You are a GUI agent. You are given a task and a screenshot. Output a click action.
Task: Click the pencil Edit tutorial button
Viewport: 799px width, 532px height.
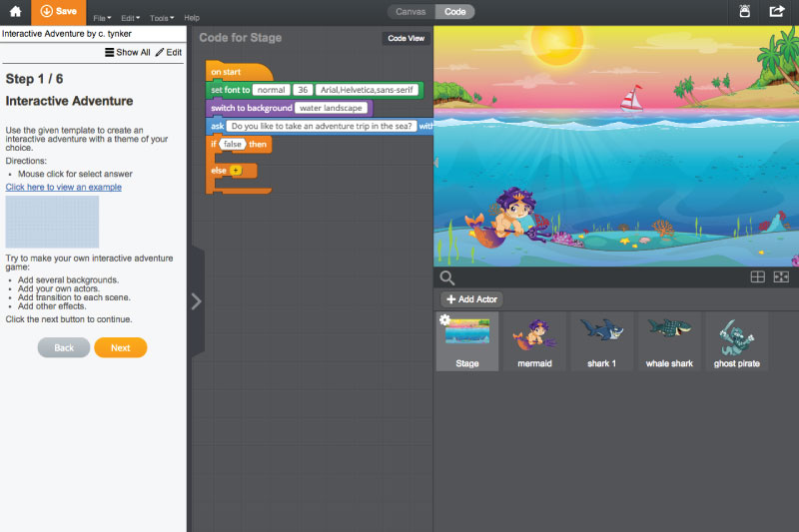[169, 52]
